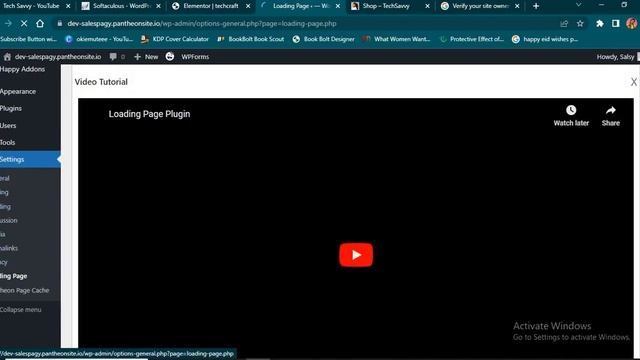Open the Book Bolt Designer bookmark
This screenshot has height=360, width=640.
(x=324, y=39)
